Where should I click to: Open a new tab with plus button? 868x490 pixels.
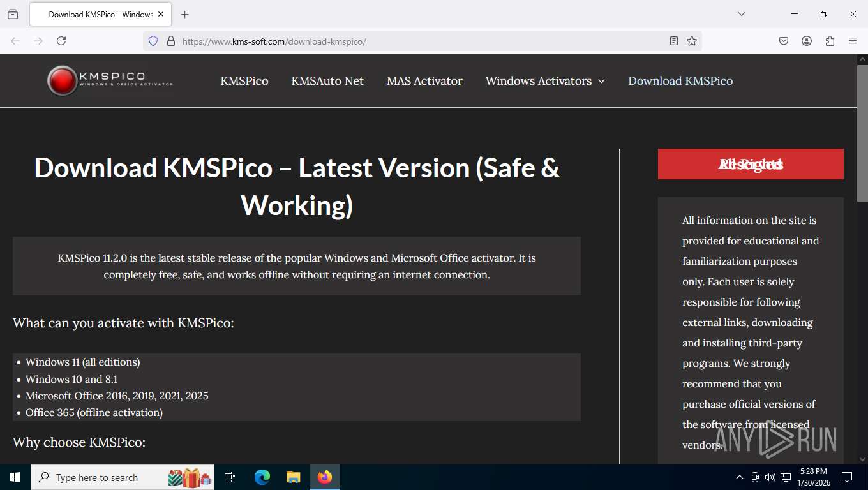pyautogui.click(x=184, y=14)
